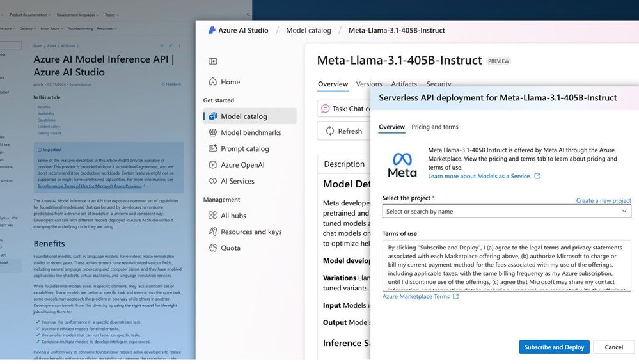The image size is (639, 364).
Task: Switch to the model Versions tab
Action: coord(369,84)
